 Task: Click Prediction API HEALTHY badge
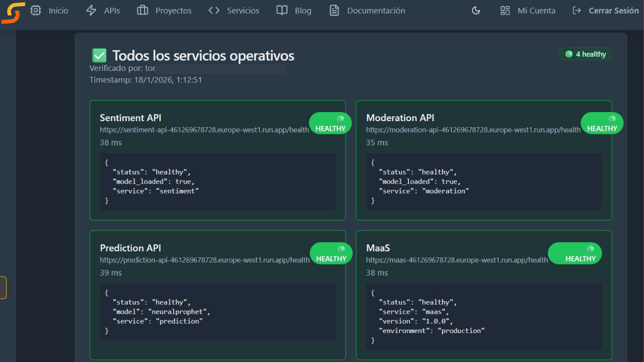[331, 253]
